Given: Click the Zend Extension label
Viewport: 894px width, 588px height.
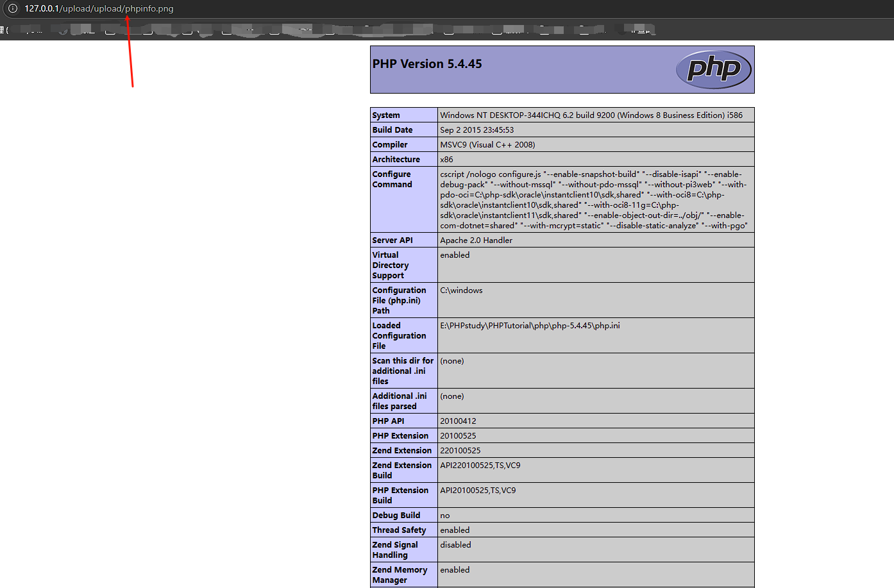Looking at the screenshot, I should (x=402, y=451).
